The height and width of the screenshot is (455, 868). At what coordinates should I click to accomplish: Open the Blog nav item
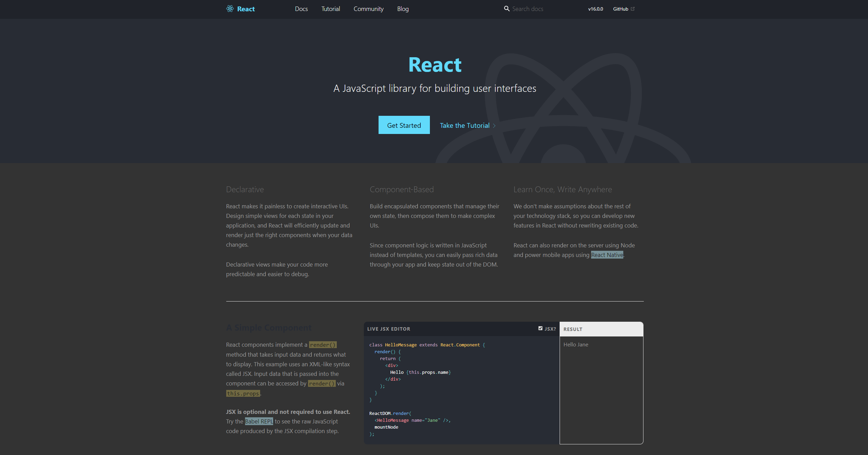[403, 9]
